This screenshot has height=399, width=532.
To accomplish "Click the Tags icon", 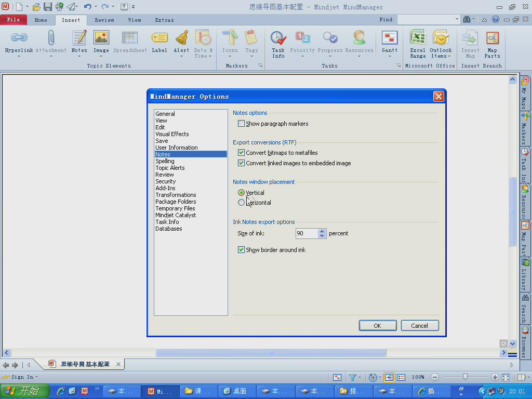I will [x=251, y=37].
